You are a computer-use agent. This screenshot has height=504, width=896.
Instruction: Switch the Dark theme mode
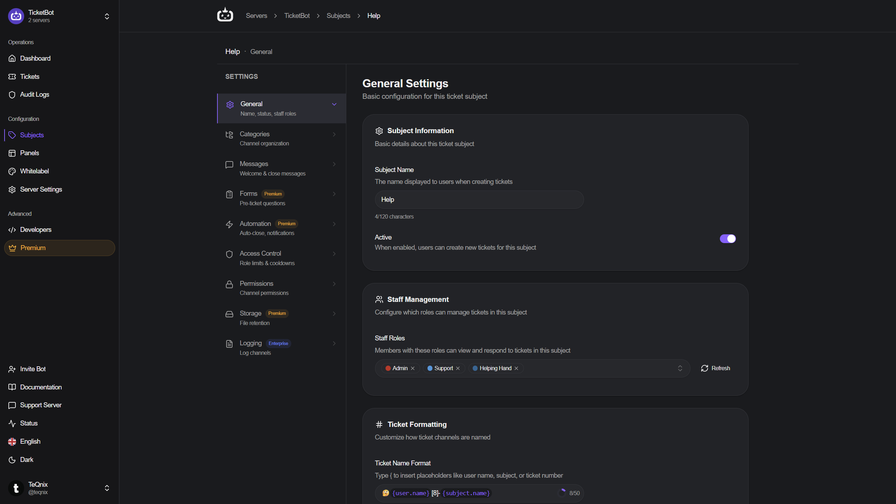coord(27,460)
